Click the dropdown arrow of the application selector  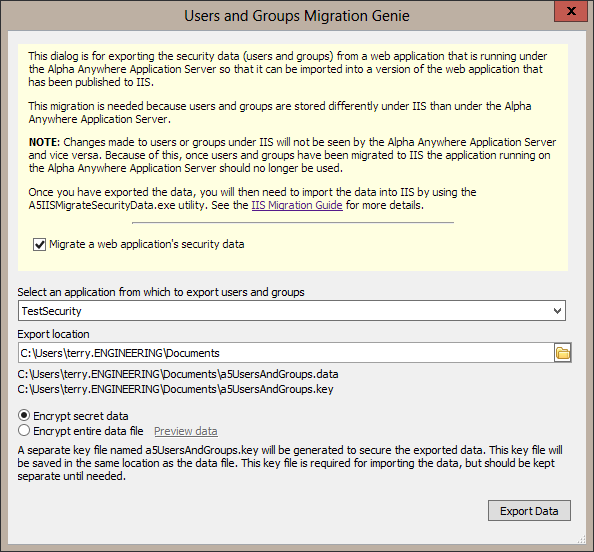(x=557, y=311)
